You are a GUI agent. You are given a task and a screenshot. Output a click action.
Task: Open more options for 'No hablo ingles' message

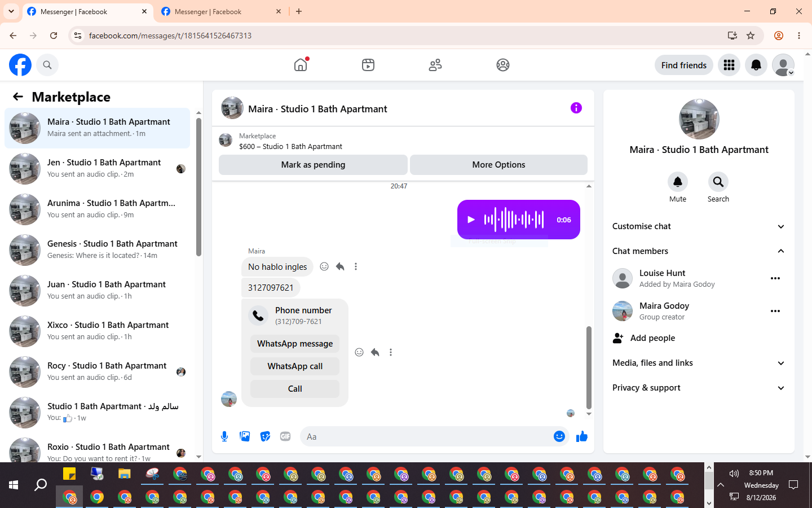pos(356,266)
